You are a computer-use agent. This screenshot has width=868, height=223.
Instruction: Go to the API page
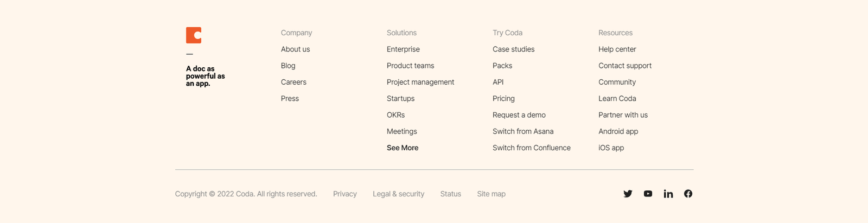(x=498, y=82)
